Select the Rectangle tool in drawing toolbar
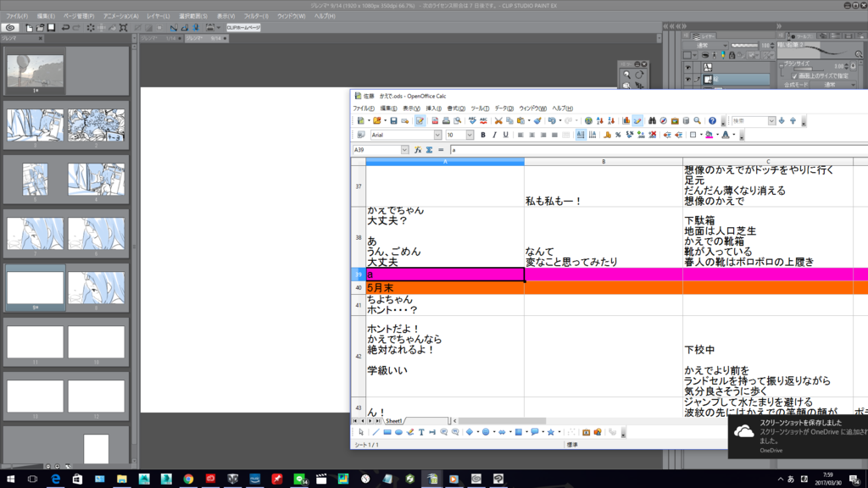 pyautogui.click(x=387, y=432)
